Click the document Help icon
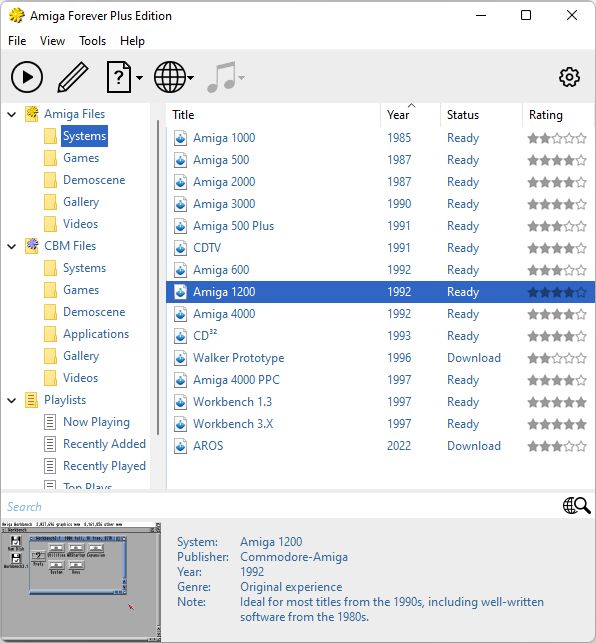 click(119, 77)
